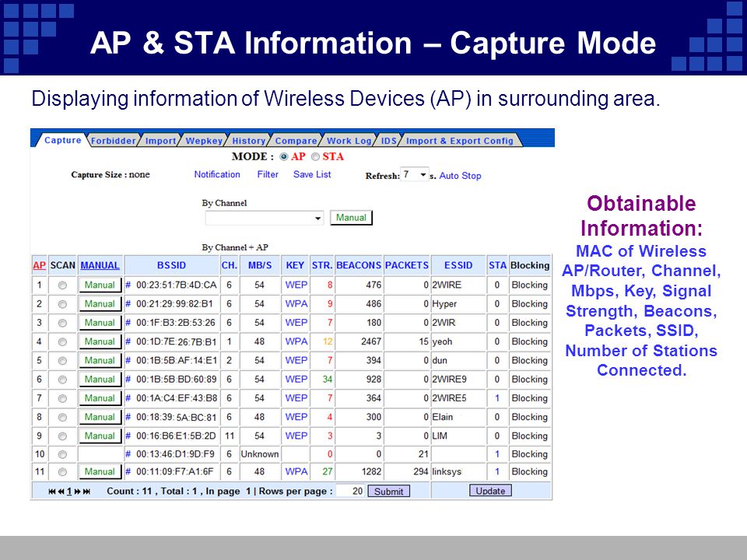Select scan radio for the Hyper AP
The height and width of the screenshot is (560, 747).
pyautogui.click(x=62, y=304)
